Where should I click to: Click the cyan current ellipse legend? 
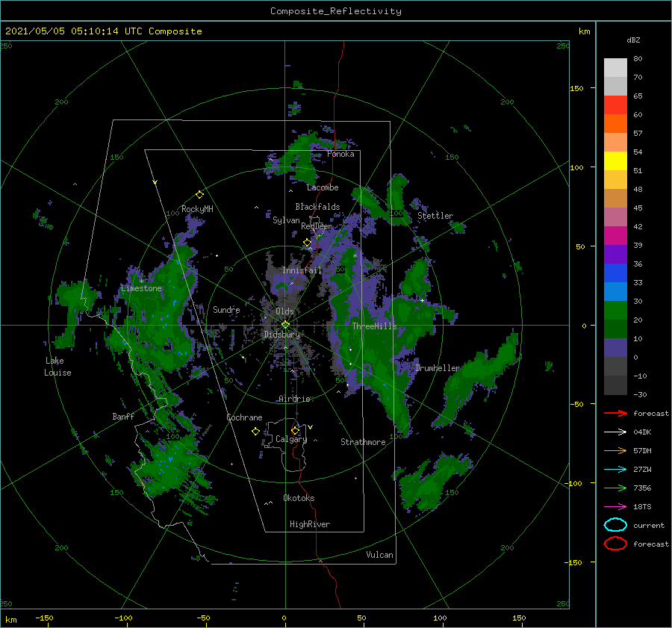coord(615,525)
